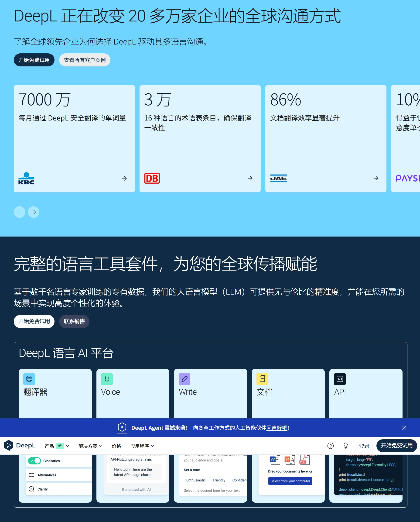Open the help question mark icon

(330, 446)
